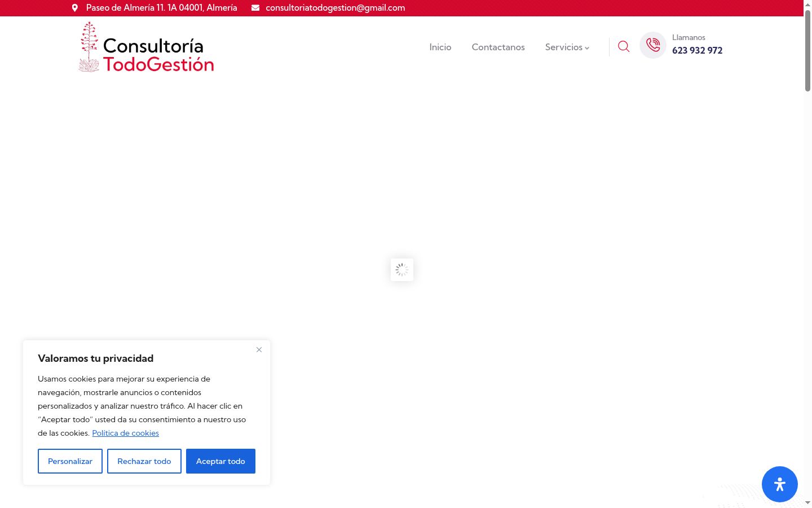The height and width of the screenshot is (508, 812).
Task: Click the Valoramos tu privacidad heading
Action: tap(96, 358)
